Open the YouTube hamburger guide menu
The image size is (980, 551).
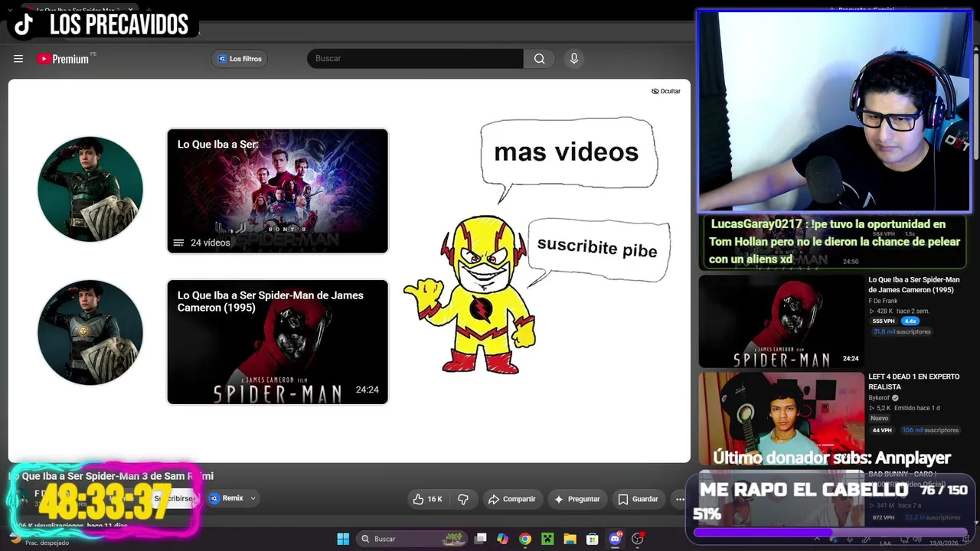click(x=18, y=59)
